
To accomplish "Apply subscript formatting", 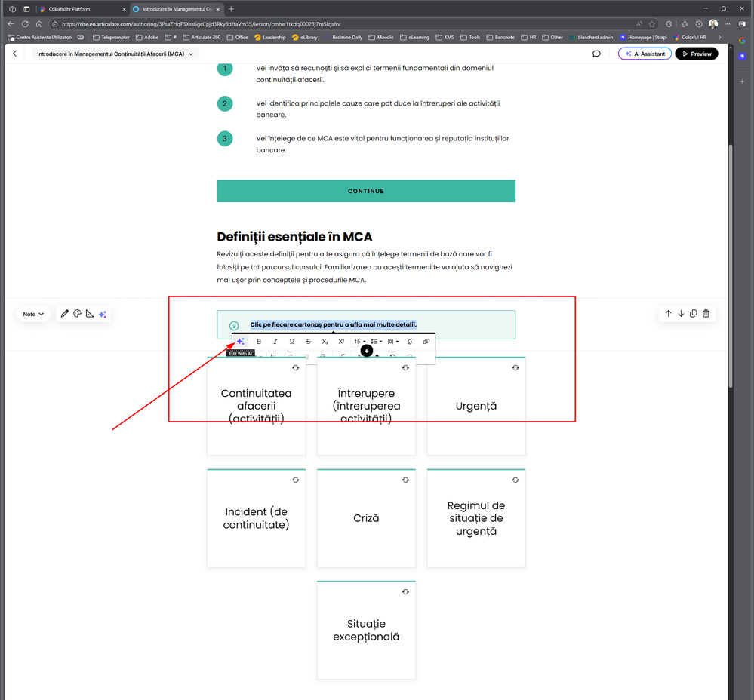I will (x=325, y=342).
